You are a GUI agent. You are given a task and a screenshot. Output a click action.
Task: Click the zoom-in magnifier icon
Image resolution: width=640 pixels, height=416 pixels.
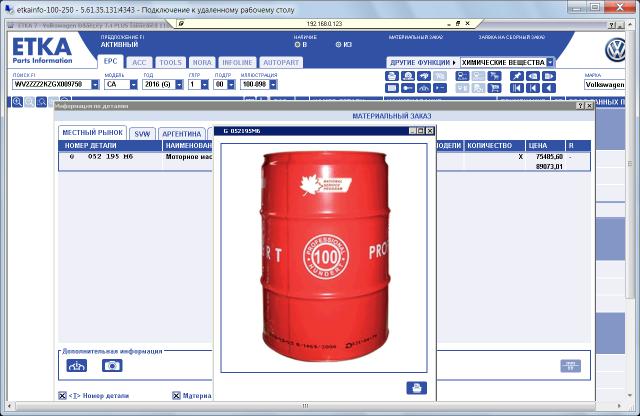tap(17, 102)
